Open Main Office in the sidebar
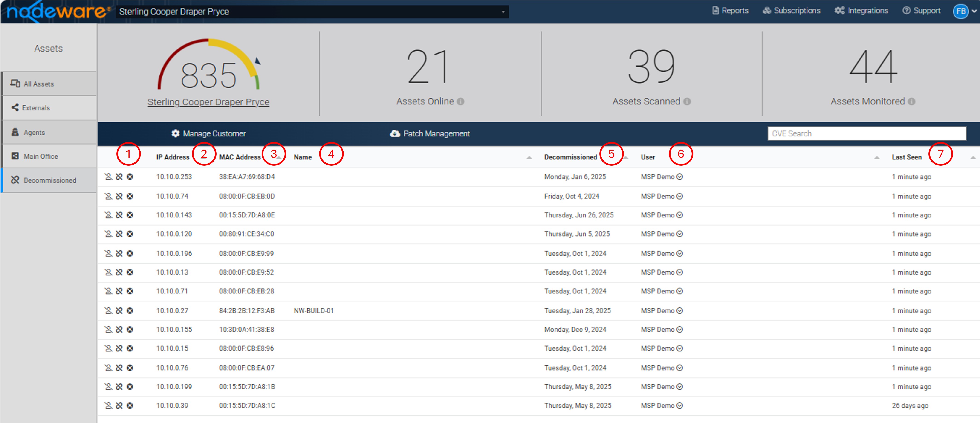This screenshot has height=423, width=980. [49, 156]
